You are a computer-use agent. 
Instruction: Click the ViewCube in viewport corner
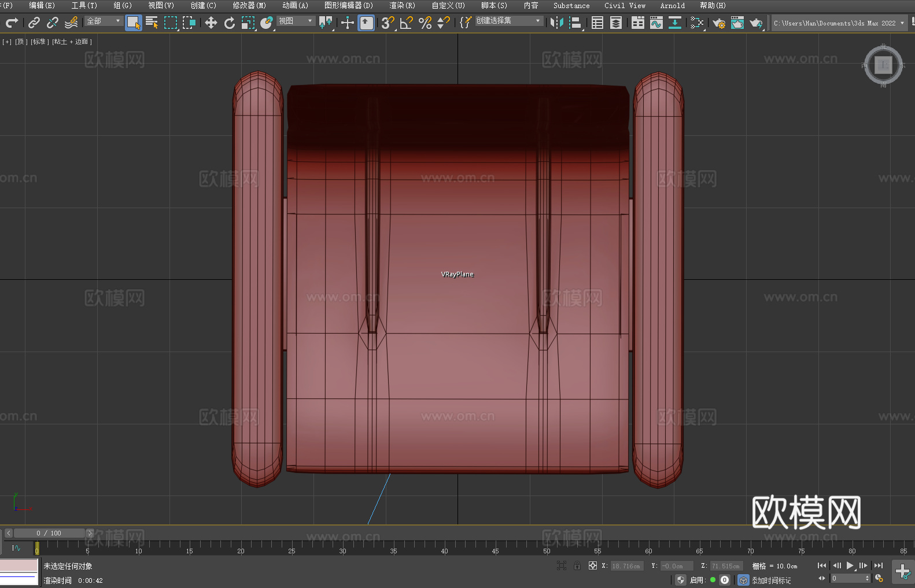click(883, 65)
